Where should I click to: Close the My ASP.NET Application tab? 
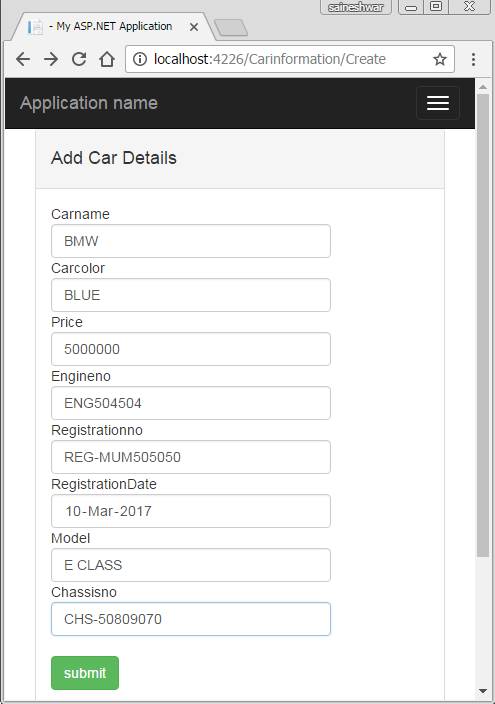(x=194, y=27)
